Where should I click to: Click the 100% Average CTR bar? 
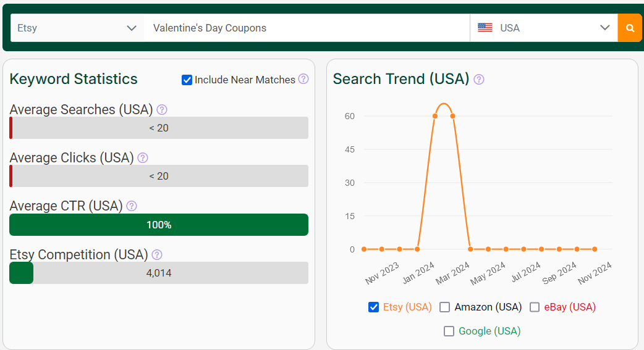pyautogui.click(x=159, y=225)
